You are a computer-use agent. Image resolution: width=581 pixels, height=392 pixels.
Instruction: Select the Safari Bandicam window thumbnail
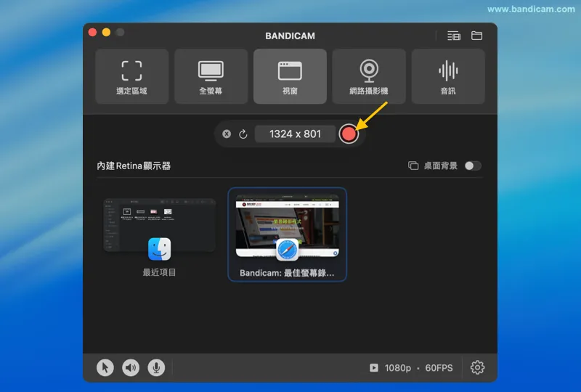point(287,234)
